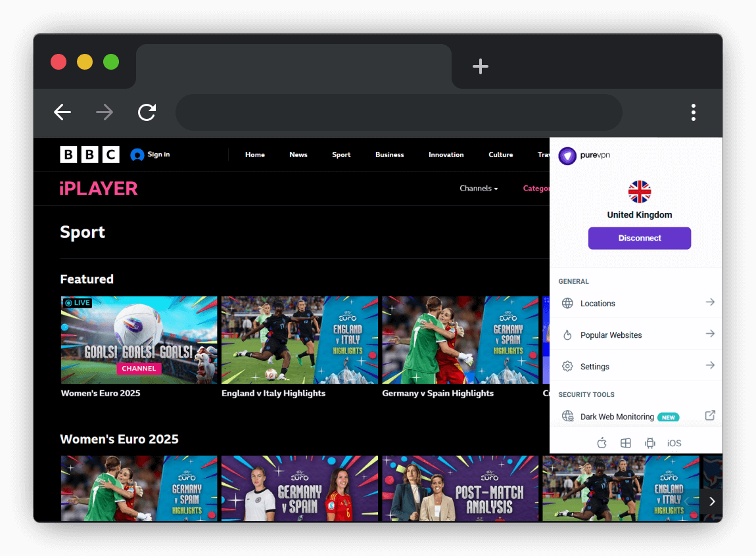Open Dark Web Monitoring in new window
The image size is (756, 556).
(x=710, y=415)
